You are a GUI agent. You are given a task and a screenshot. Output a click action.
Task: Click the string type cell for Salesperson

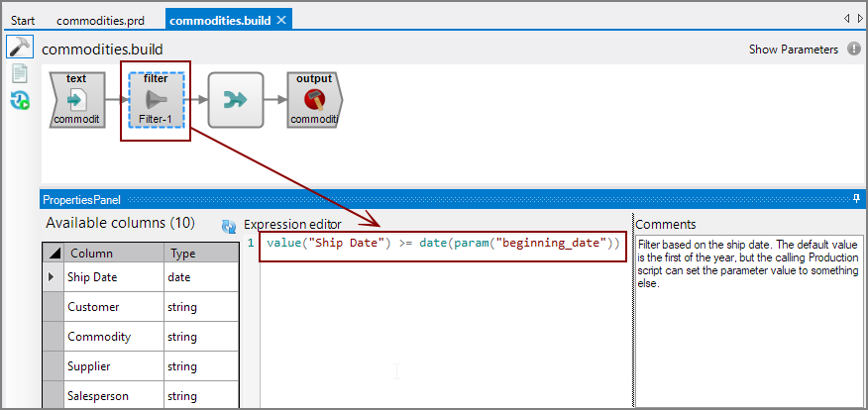[x=201, y=395]
